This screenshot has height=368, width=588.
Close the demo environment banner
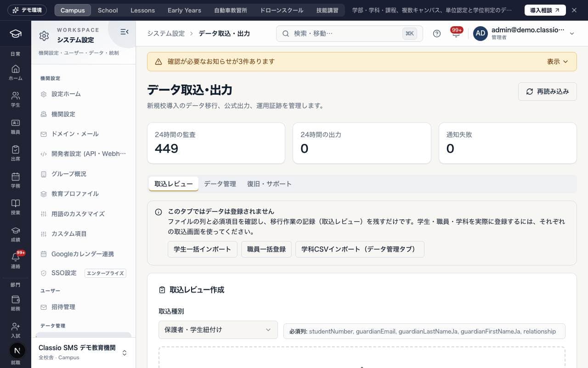click(574, 10)
